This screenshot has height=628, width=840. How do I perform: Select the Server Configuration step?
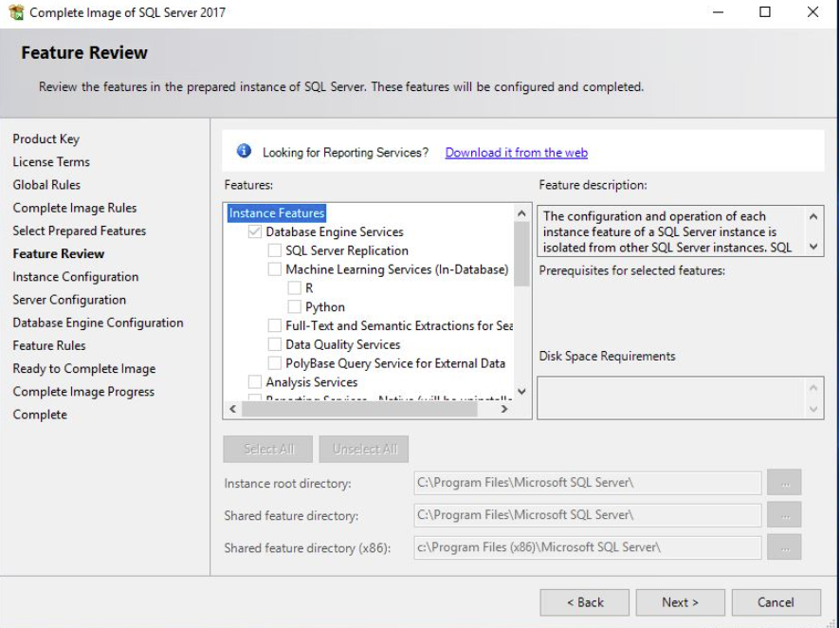pos(69,300)
